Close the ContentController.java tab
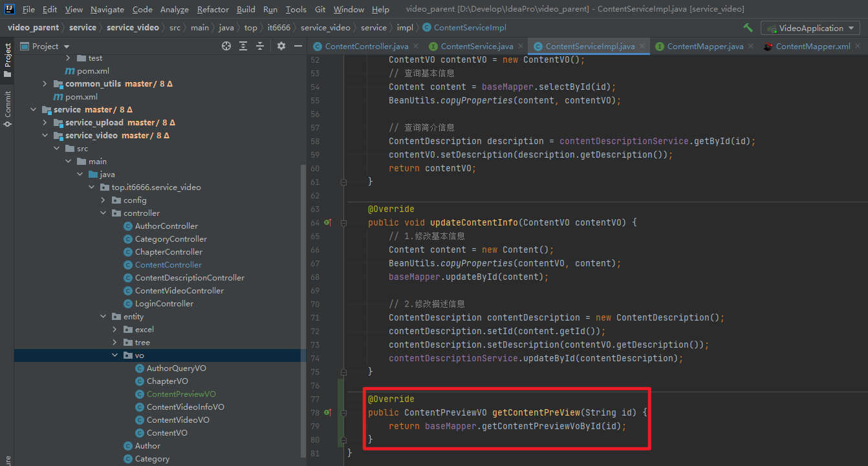This screenshot has width=868, height=466. [415, 47]
